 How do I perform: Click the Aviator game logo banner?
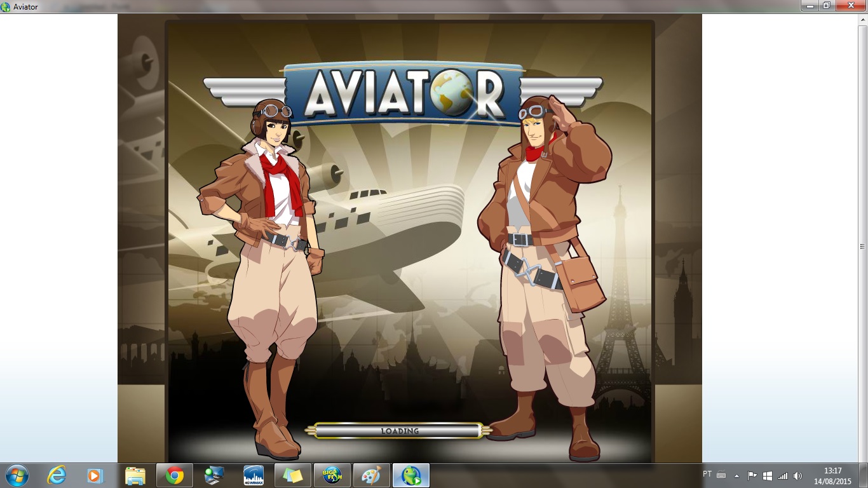(403, 93)
